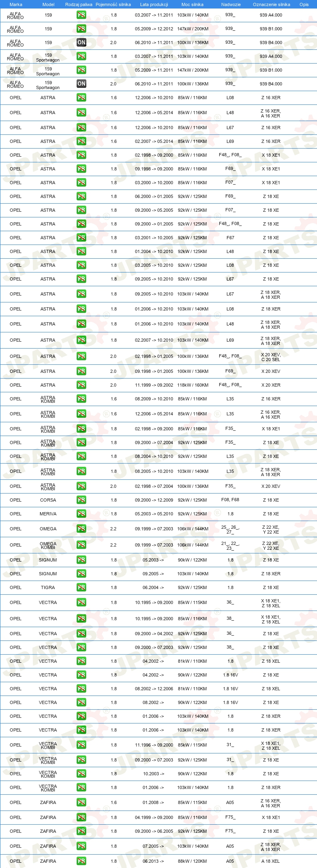Image resolution: width=317 pixels, height=868 pixels.
Task: Click the Marka column header
Action: click(x=16, y=4)
